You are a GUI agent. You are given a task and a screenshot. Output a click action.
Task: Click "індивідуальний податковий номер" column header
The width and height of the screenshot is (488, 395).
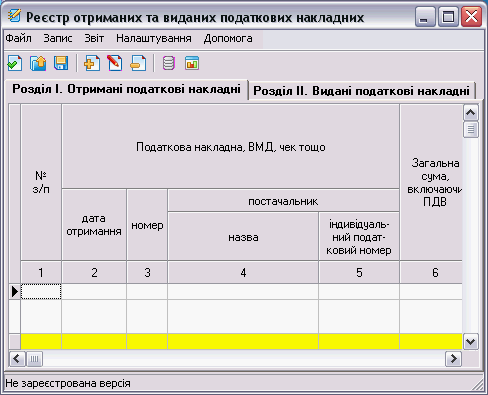[x=359, y=236]
